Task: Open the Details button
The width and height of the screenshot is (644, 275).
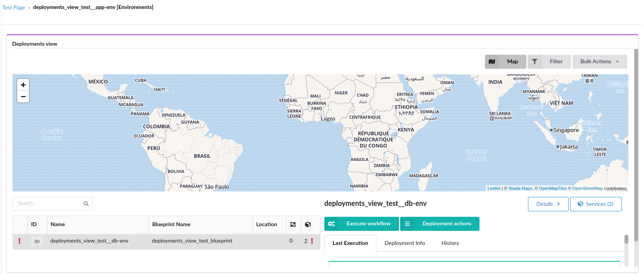Action: tap(548, 204)
